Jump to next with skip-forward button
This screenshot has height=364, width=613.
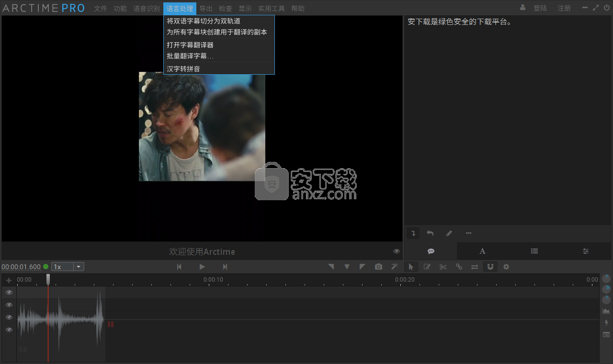(225, 267)
